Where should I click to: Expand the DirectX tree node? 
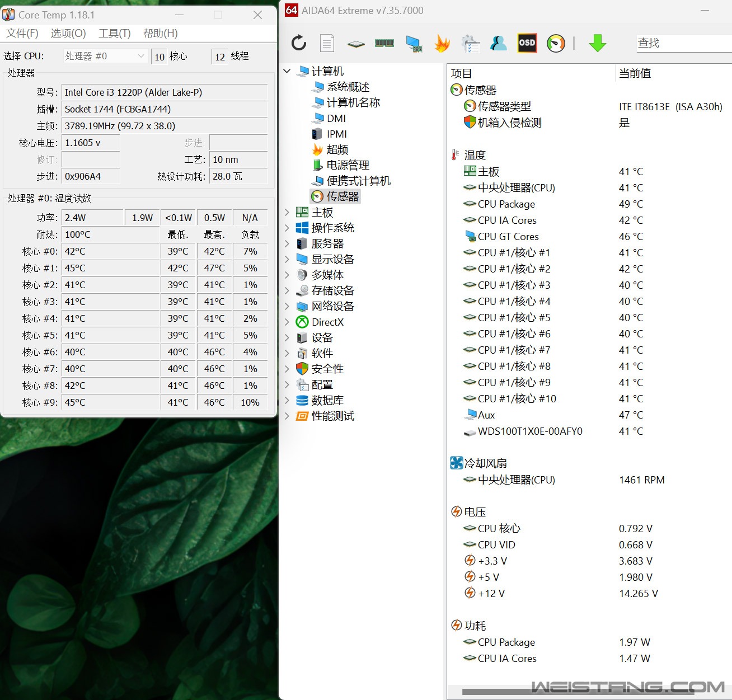[287, 322]
